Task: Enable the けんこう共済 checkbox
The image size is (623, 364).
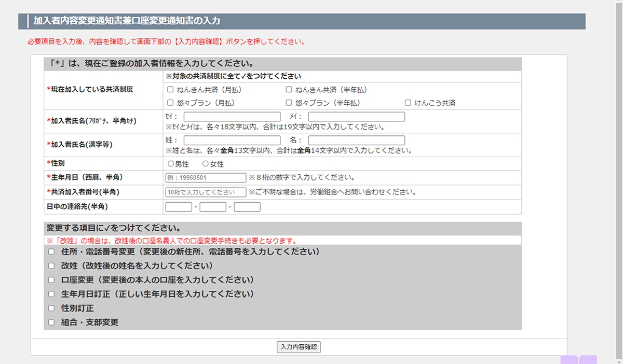Action: pos(408,103)
